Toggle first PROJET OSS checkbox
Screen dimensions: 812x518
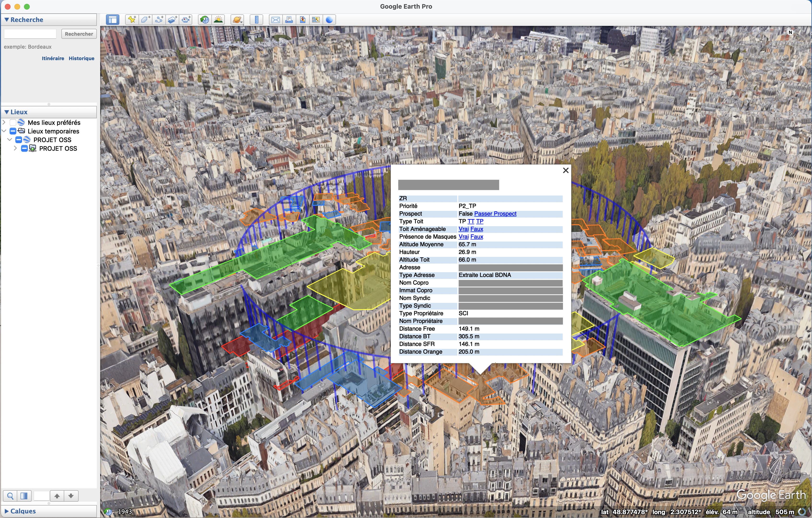[18, 139]
